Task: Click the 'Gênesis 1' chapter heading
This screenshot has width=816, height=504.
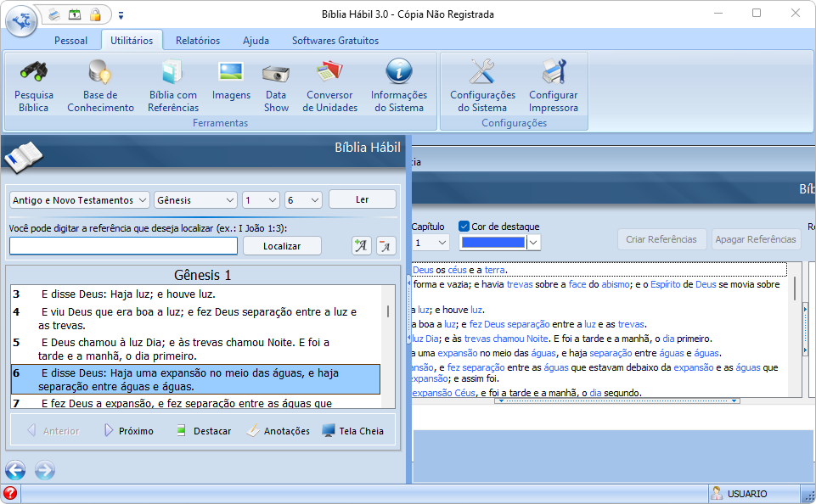Action: point(202,275)
